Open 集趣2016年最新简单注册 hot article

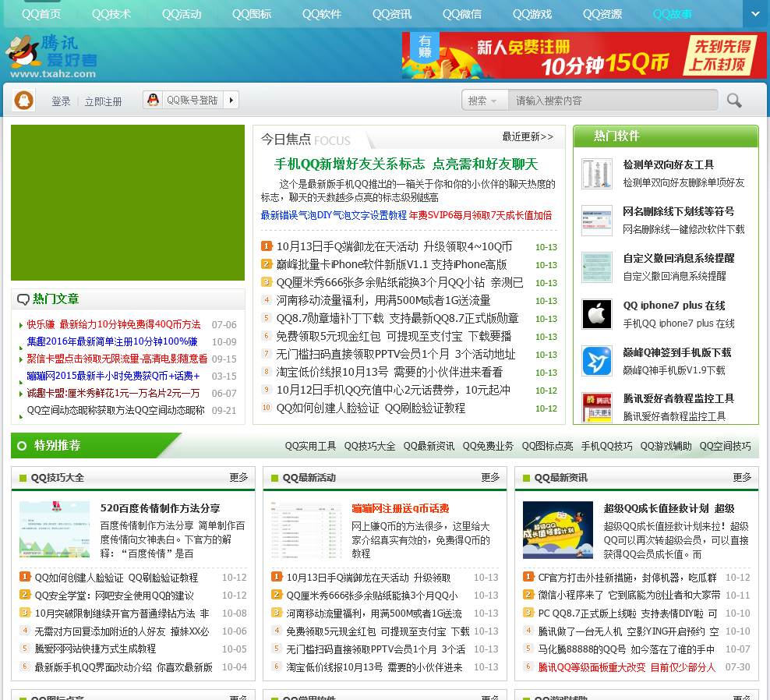[x=112, y=341]
